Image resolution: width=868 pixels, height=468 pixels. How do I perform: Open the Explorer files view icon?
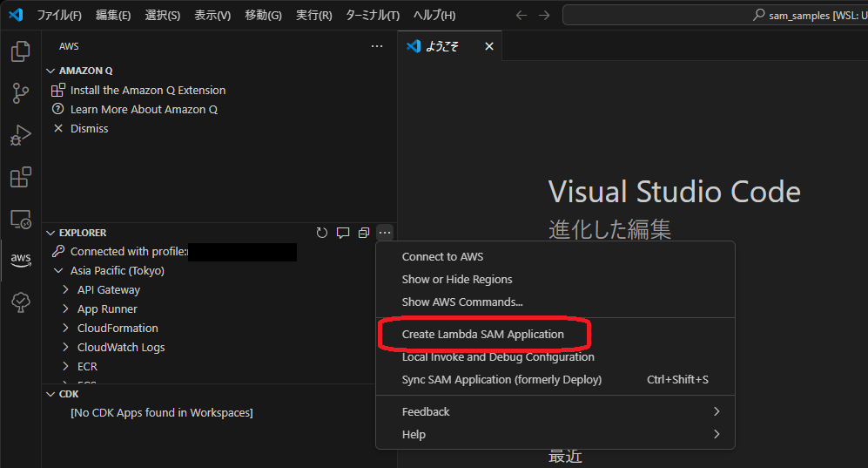[x=21, y=51]
